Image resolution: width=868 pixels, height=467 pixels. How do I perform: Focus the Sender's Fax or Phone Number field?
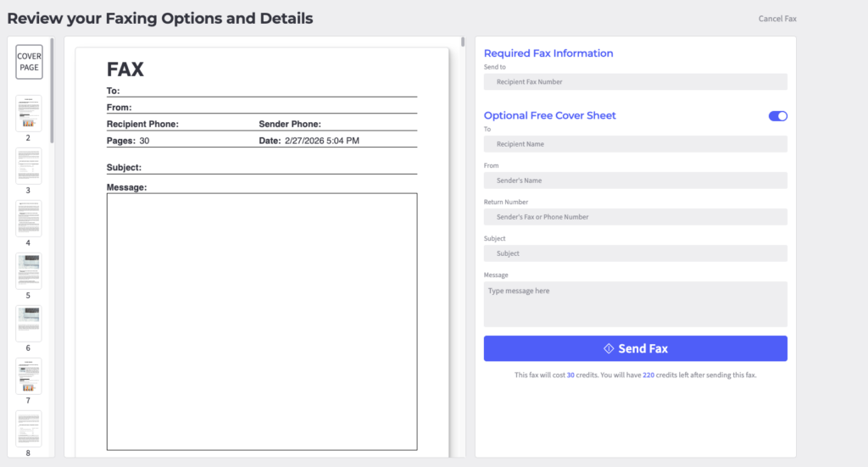click(x=636, y=217)
